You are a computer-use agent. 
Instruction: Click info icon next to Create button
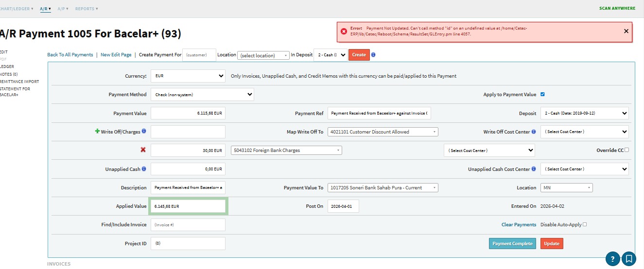(373, 55)
